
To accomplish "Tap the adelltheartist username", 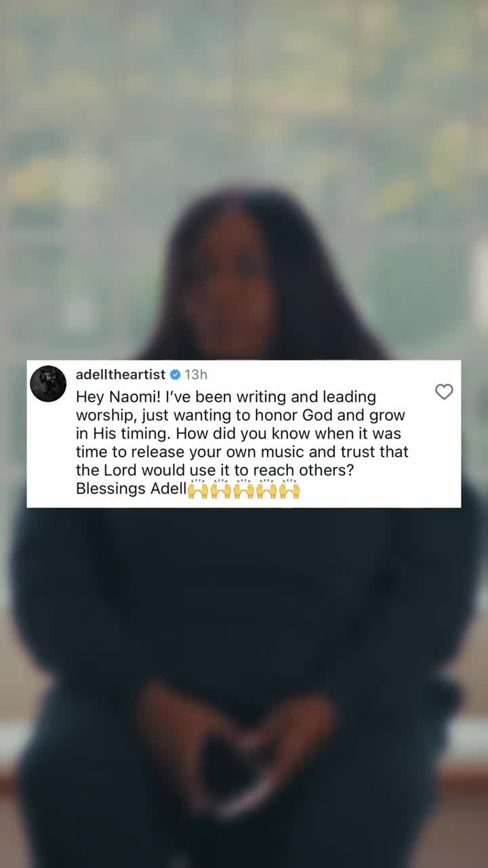I will click(121, 374).
